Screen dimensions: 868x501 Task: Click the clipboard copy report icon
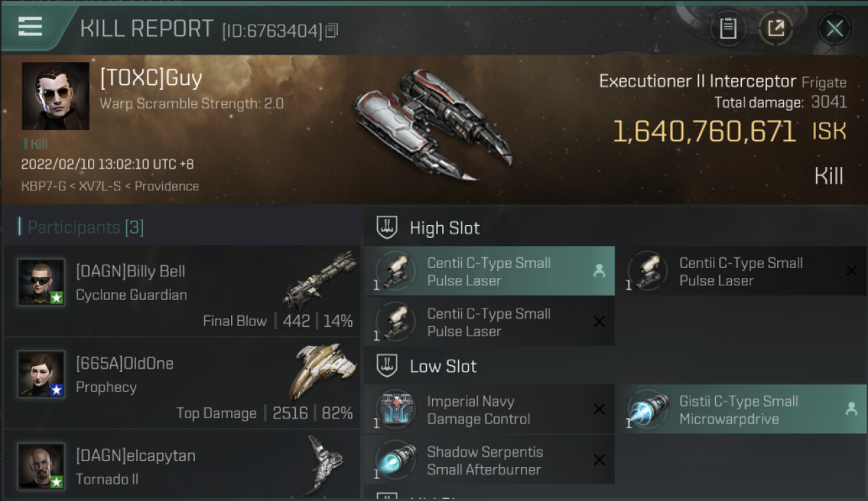(728, 29)
